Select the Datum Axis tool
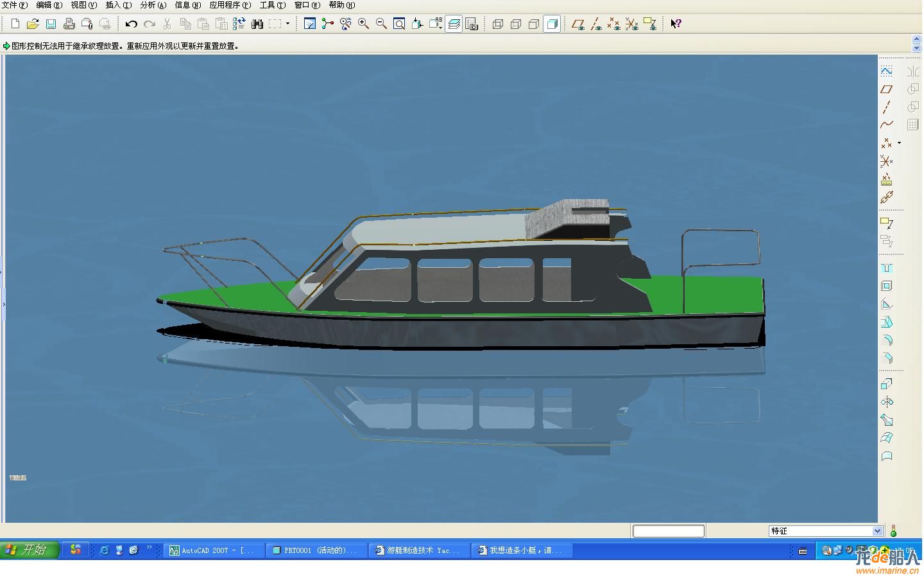The width and height of the screenshot is (924, 578). tap(887, 107)
